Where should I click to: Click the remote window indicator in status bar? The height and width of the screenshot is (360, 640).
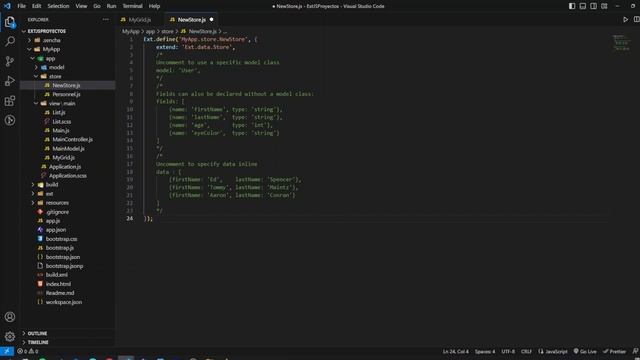[x=7, y=351]
